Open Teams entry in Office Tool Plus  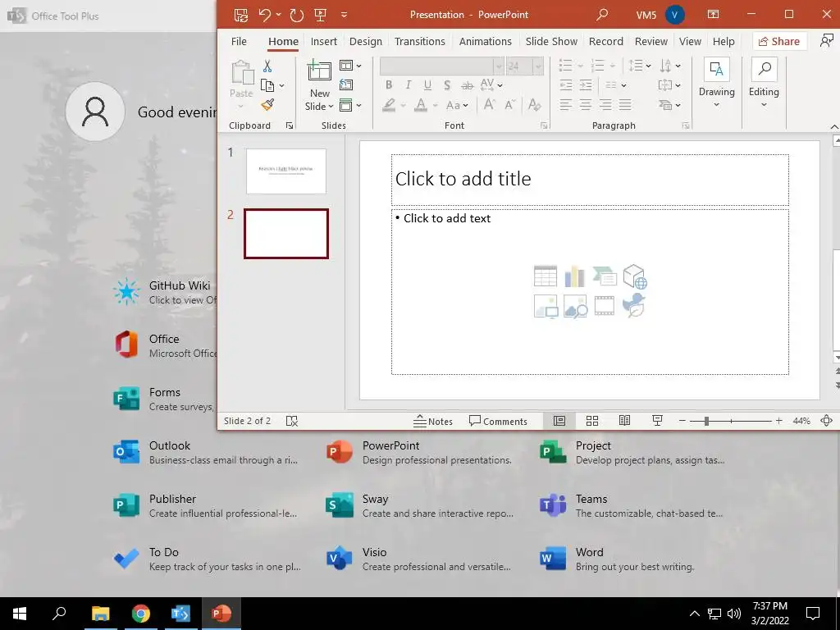click(632, 505)
